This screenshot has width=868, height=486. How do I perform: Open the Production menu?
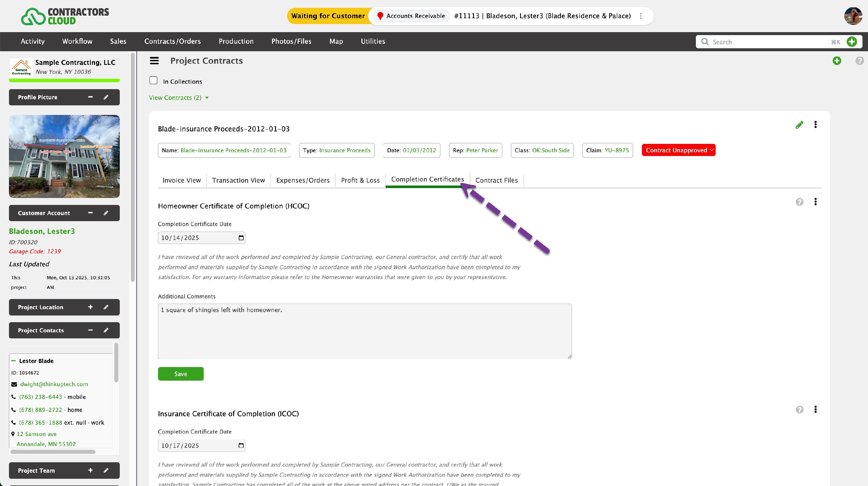[x=236, y=41]
